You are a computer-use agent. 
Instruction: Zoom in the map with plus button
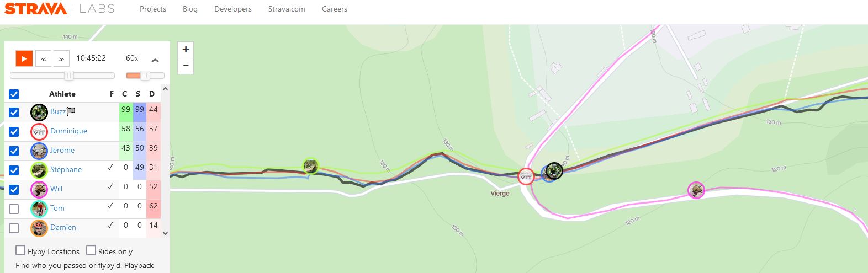[x=186, y=49]
